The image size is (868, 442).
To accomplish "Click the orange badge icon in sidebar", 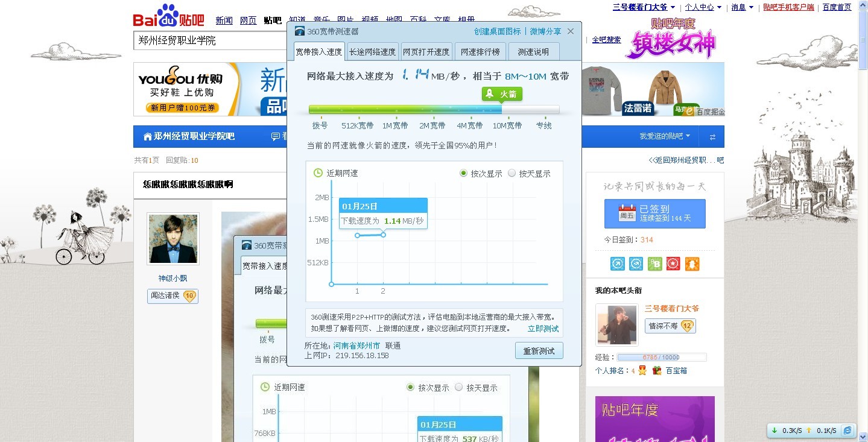I will tap(692, 264).
